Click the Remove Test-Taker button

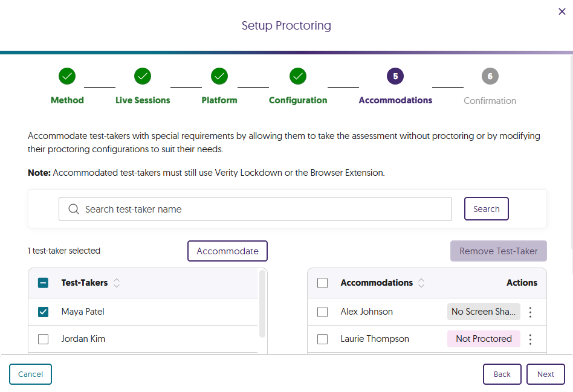(499, 251)
